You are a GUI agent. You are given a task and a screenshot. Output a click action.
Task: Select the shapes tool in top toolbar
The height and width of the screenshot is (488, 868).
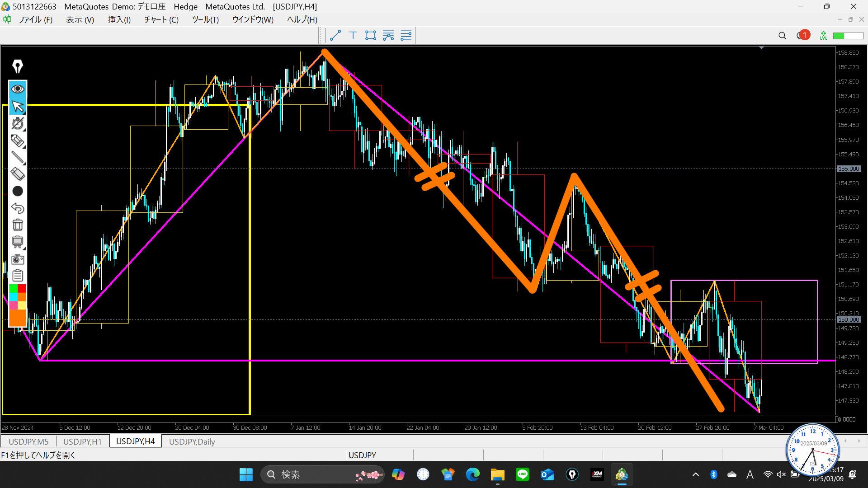pos(371,35)
